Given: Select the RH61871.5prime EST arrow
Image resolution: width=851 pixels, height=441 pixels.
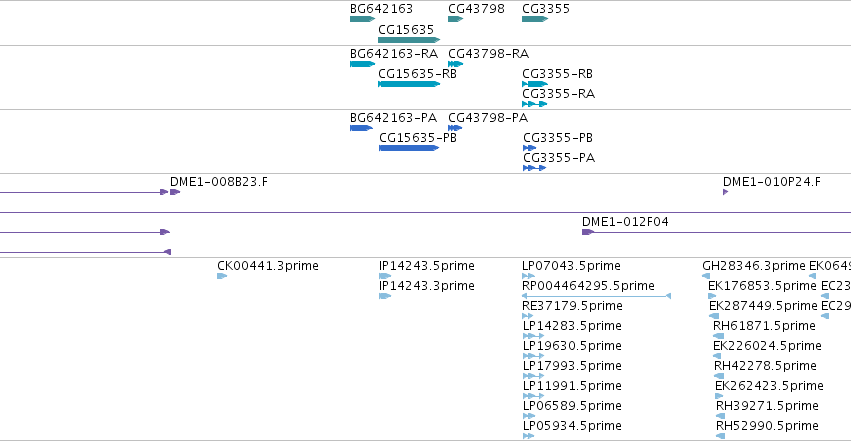Looking at the screenshot, I should click(719, 336).
